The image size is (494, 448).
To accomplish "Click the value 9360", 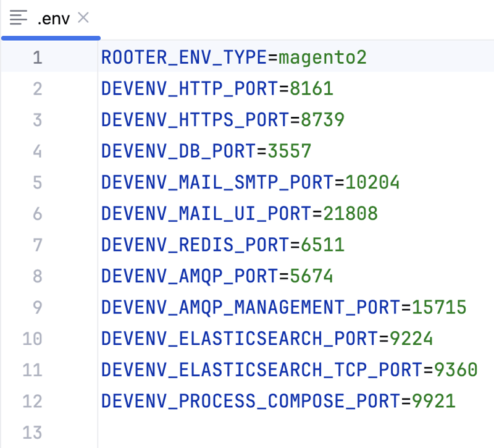I will point(456,370).
